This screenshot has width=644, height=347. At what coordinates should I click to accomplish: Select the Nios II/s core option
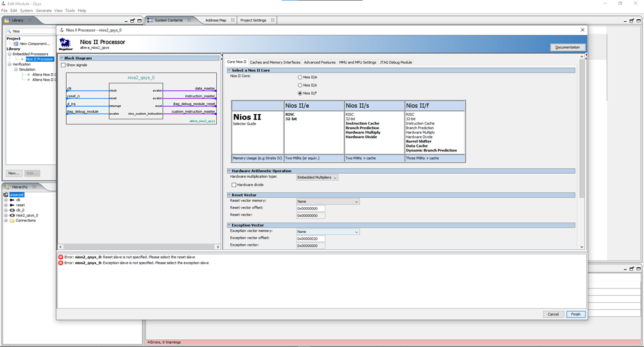point(300,85)
